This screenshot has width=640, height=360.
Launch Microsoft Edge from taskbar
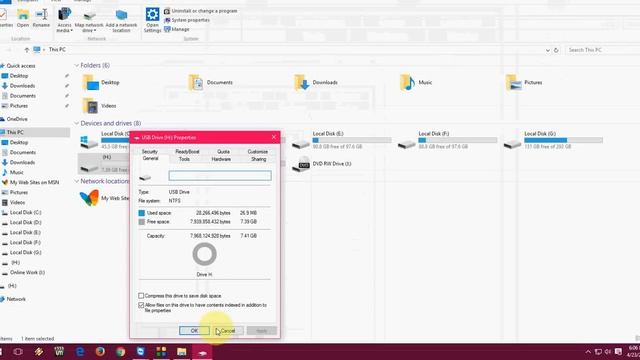coord(80,351)
